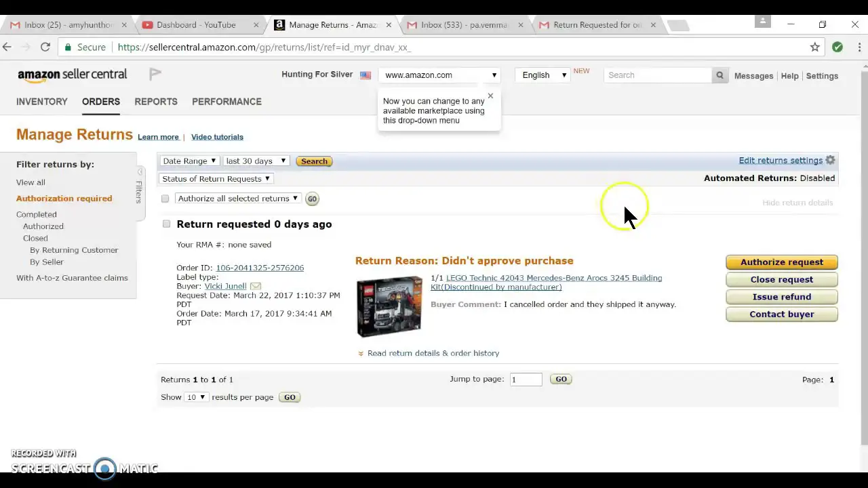Click Hide return details link
This screenshot has width=868, height=488.
pos(797,203)
